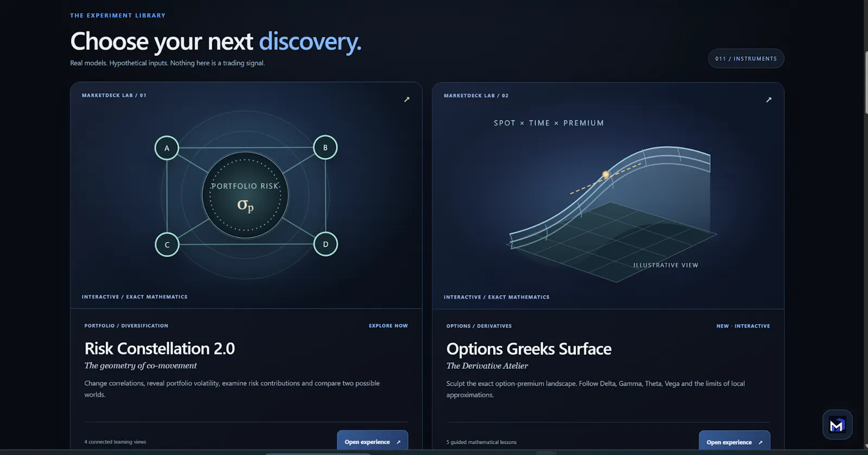Click the Spot × Time × Premium label

(x=548, y=123)
